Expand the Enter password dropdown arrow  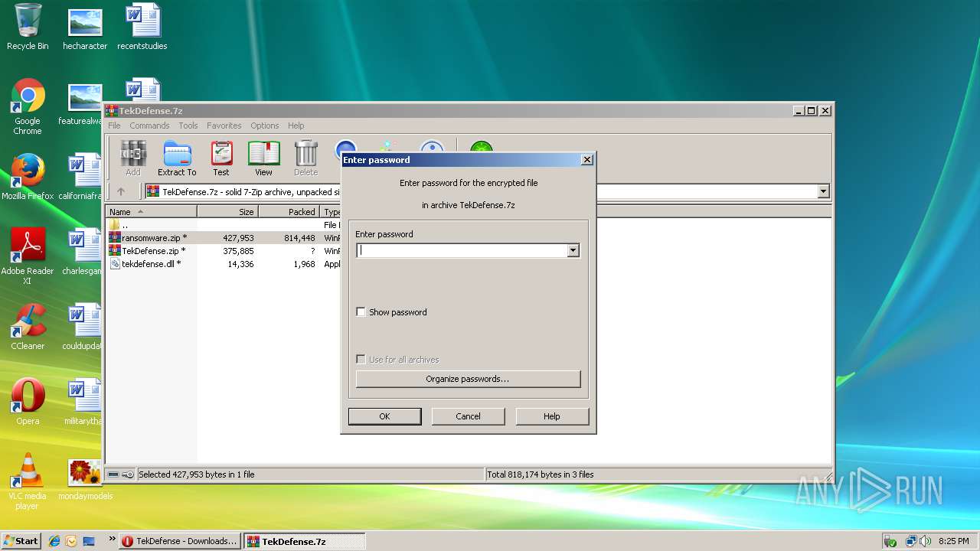point(573,250)
